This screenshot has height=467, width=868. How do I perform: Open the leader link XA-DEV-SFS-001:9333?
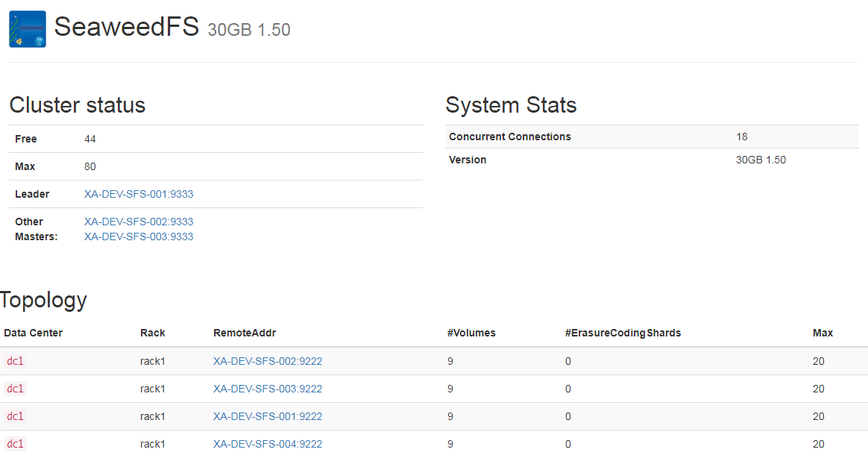click(x=139, y=194)
